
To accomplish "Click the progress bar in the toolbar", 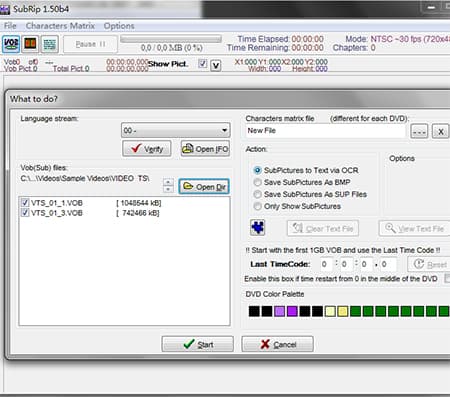I will point(171,39).
